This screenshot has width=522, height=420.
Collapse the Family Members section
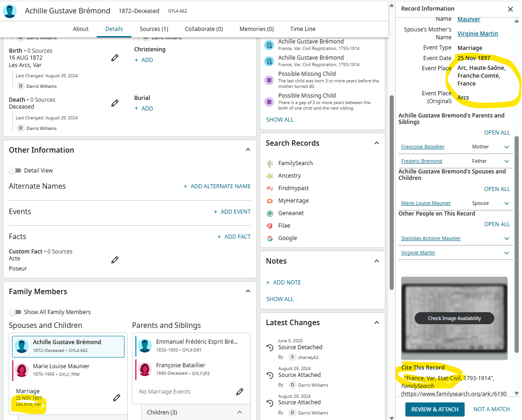tap(248, 291)
